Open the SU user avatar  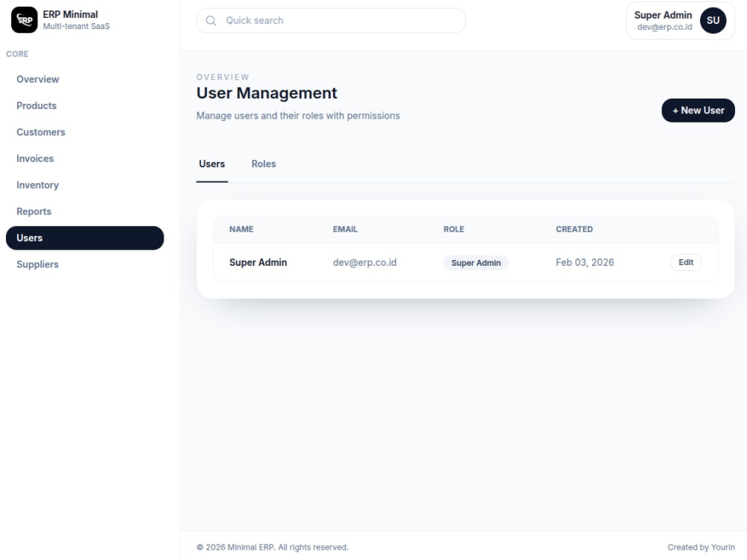coord(713,20)
